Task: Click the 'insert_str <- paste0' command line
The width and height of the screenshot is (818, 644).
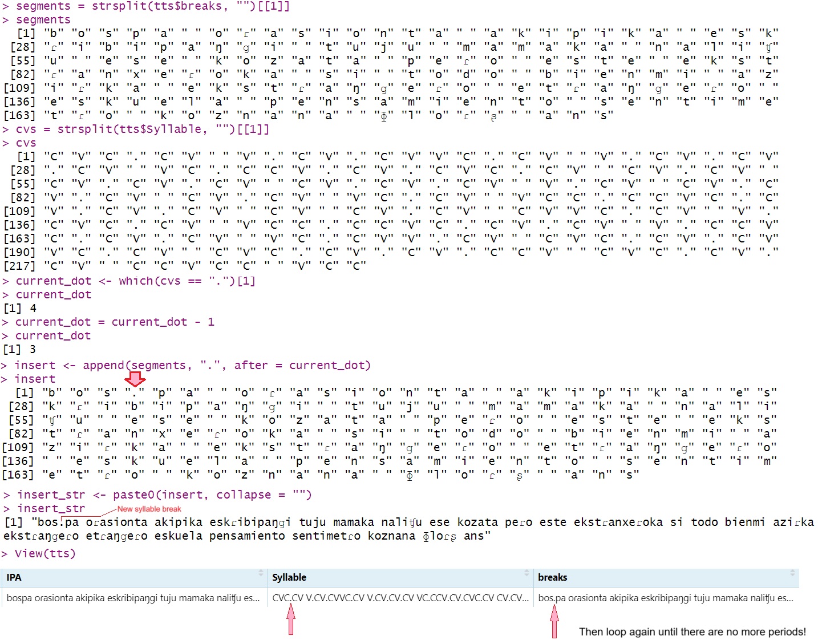Action: click(164, 495)
